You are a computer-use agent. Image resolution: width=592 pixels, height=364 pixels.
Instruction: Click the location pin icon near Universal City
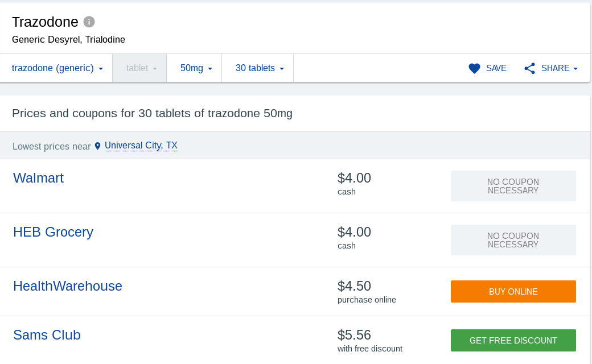[97, 146]
